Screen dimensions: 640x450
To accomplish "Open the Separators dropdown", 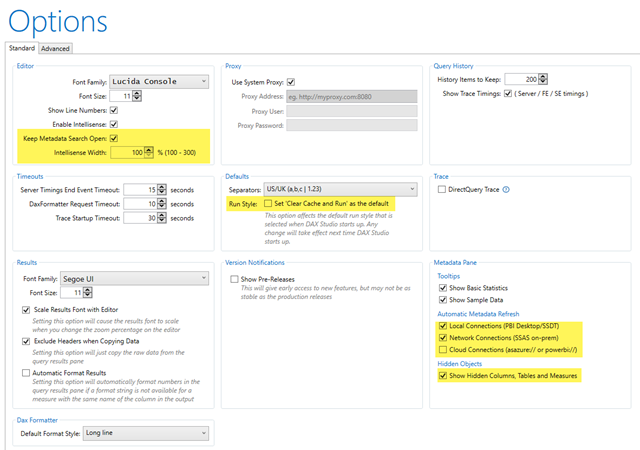I will coord(340,189).
